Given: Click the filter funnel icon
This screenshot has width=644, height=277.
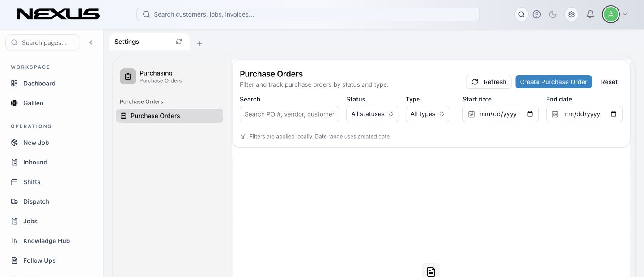Looking at the screenshot, I should (x=243, y=136).
